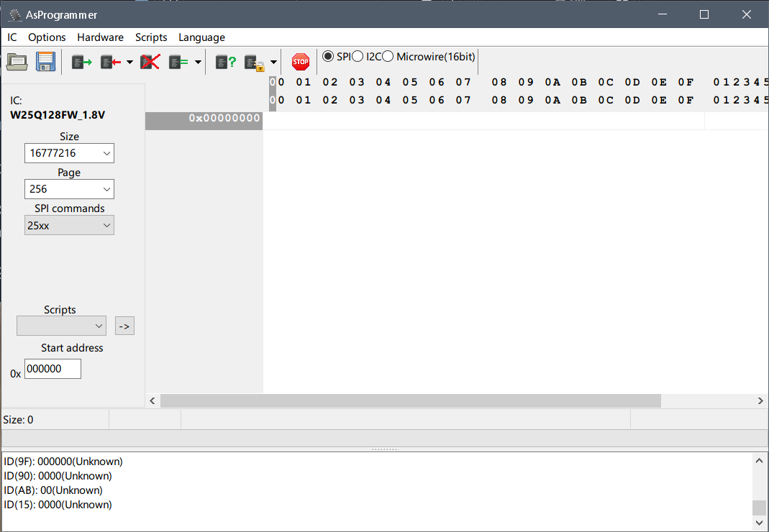Select the I2C radio button
Screen dimensions: 769x532
[358, 56]
